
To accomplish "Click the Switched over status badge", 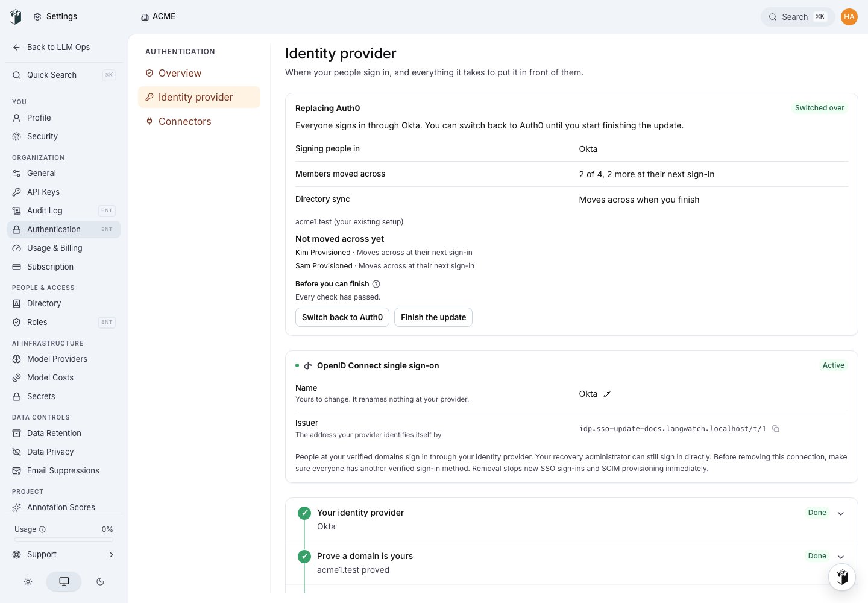I will (x=819, y=108).
